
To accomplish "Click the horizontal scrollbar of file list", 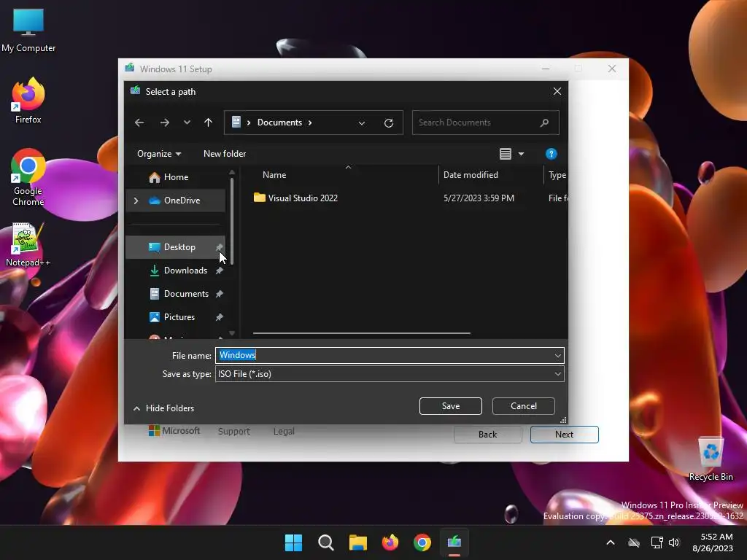I will tap(362, 333).
